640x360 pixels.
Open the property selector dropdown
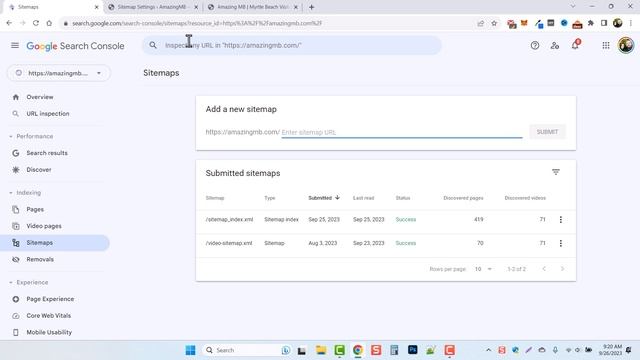(x=59, y=73)
